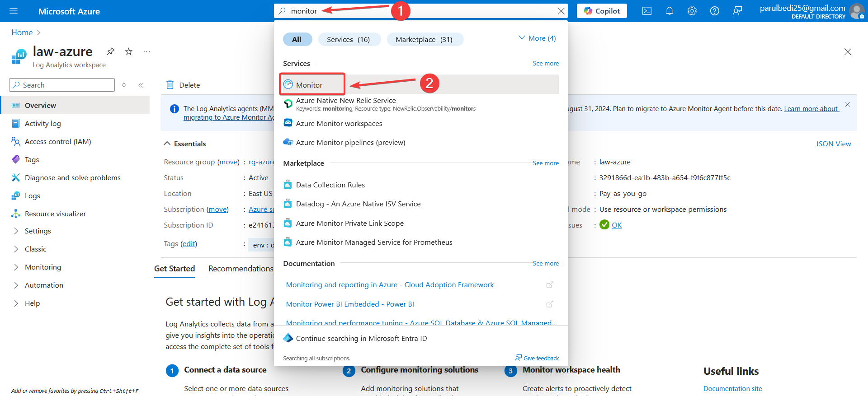Open Data Collection Rules marketplace item
Image resolution: width=868 pixels, height=396 pixels.
point(420,185)
